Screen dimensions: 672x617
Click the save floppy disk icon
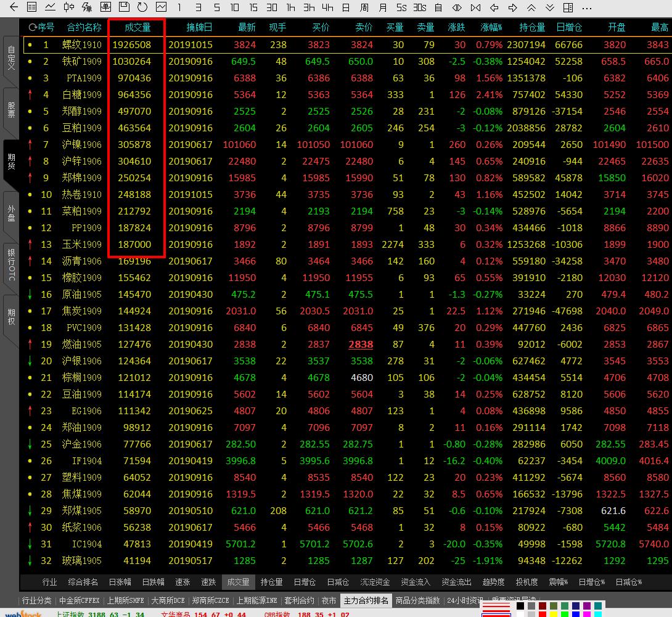tap(124, 7)
